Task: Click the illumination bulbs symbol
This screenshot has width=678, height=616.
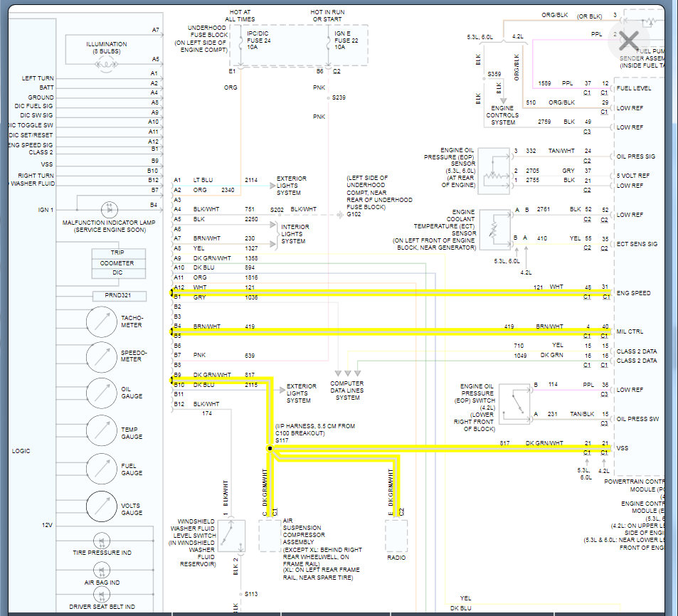Action: pos(107,62)
